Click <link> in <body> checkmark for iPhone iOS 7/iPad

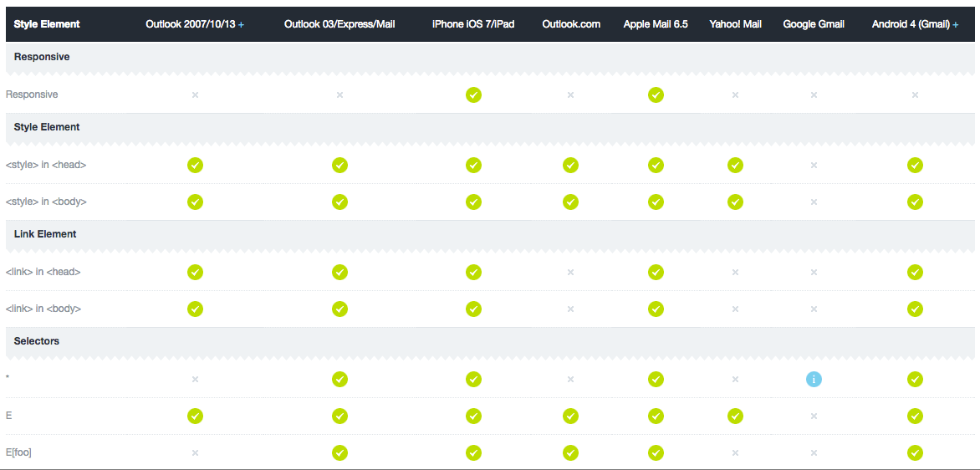coord(474,309)
